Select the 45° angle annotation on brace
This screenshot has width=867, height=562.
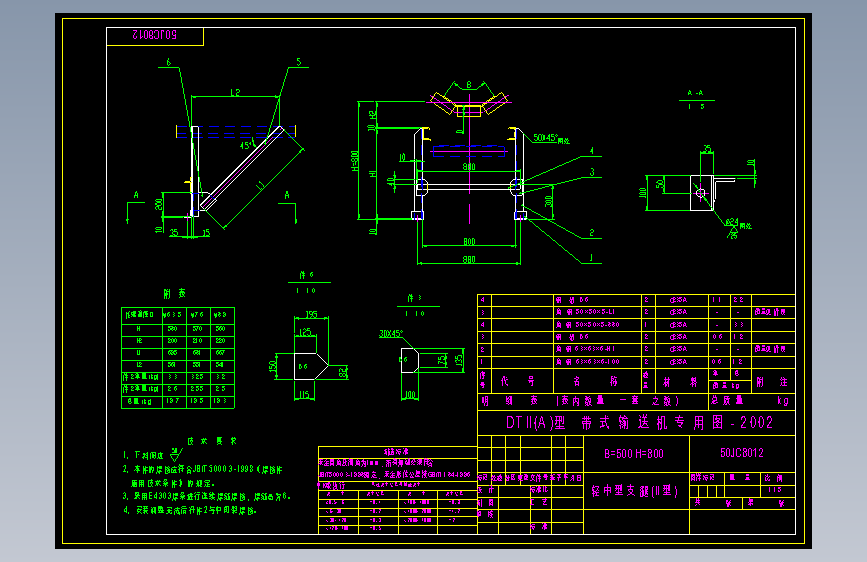pyautogui.click(x=247, y=145)
